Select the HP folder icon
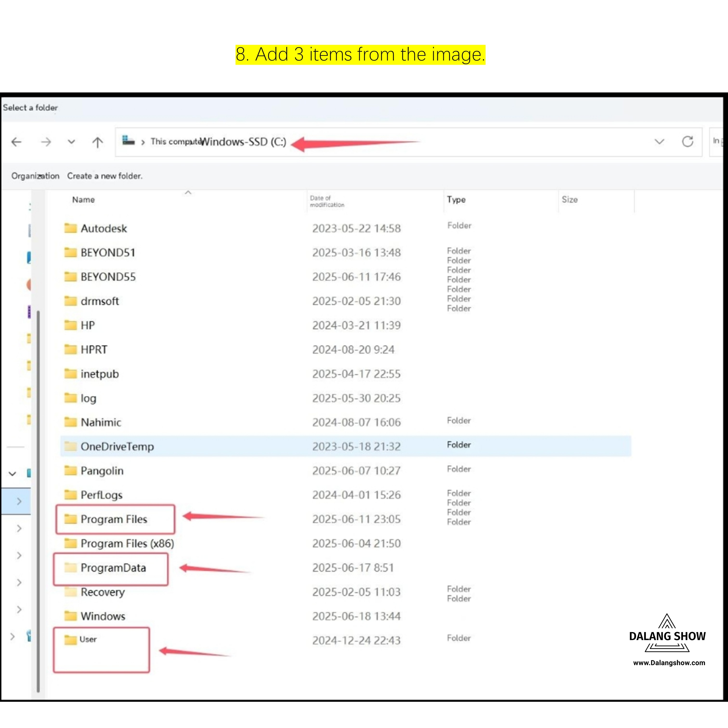 [x=71, y=325]
